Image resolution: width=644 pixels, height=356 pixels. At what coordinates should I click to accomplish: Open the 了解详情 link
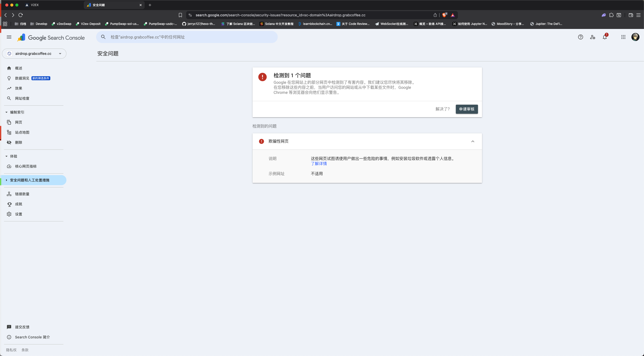point(318,164)
